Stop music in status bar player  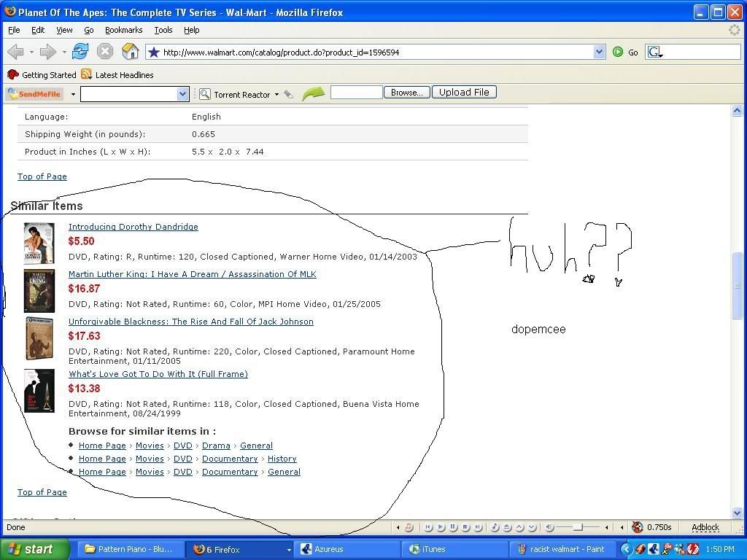(x=466, y=527)
